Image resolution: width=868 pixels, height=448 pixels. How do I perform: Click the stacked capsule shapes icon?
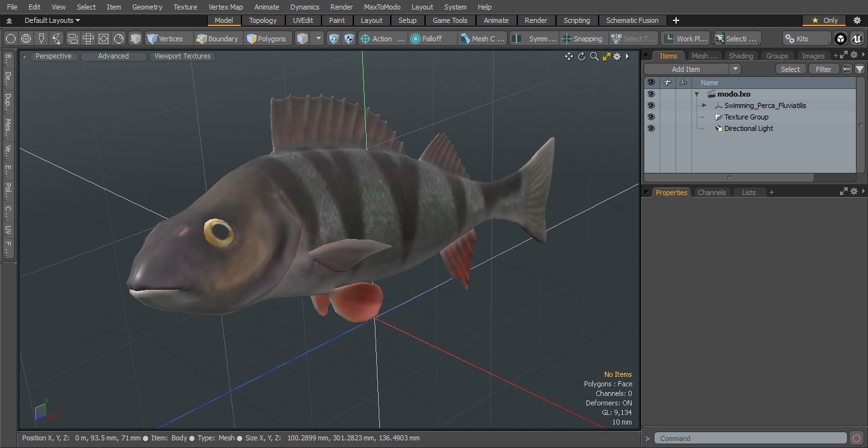coord(72,39)
